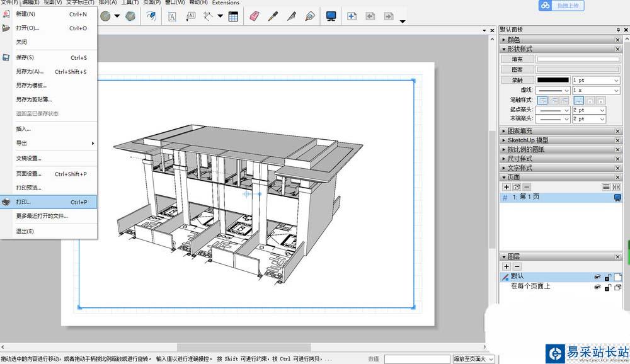Toggle lock on 在每个页面上 layer

[607, 287]
